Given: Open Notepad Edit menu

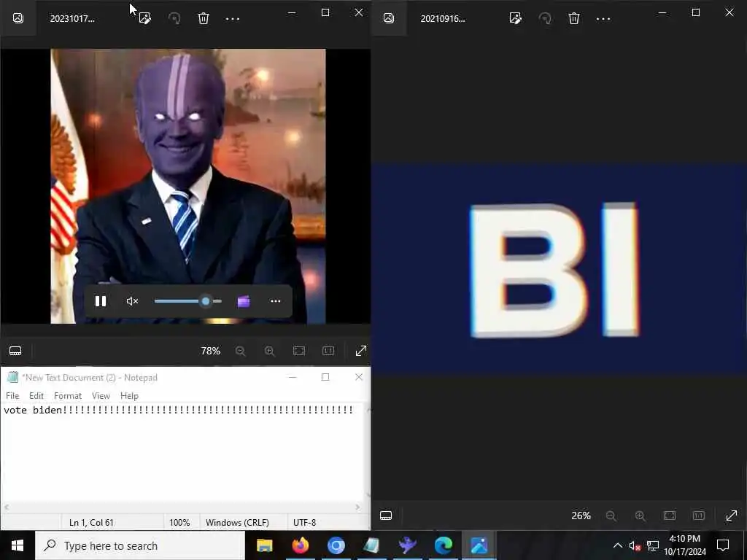Looking at the screenshot, I should pyautogui.click(x=36, y=396).
